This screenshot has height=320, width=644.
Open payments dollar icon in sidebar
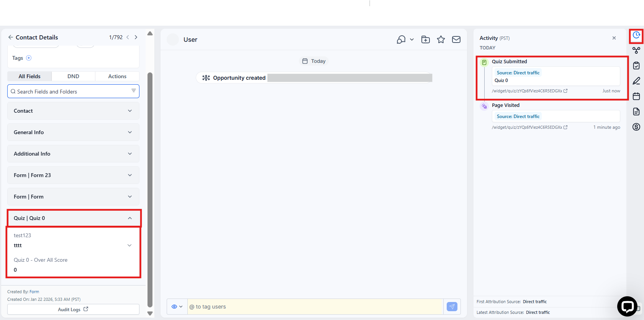tap(636, 127)
